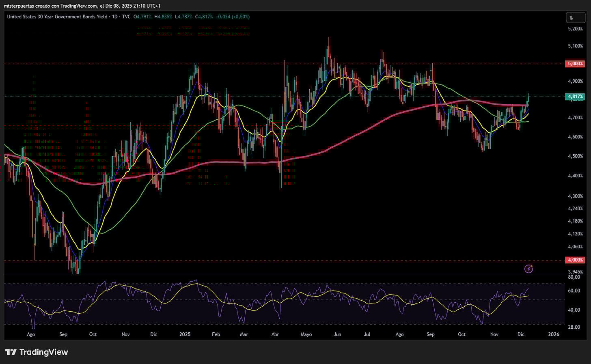Click the TVC source label
Viewport: 591px width, 364px height.
point(126,17)
